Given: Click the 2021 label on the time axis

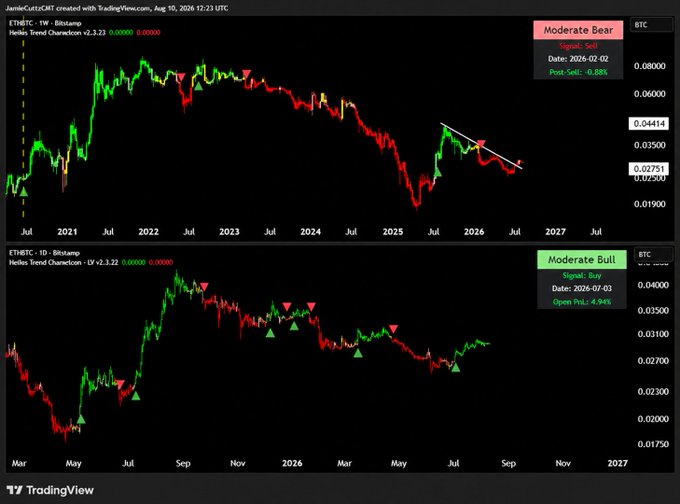Looking at the screenshot, I should (x=67, y=232).
